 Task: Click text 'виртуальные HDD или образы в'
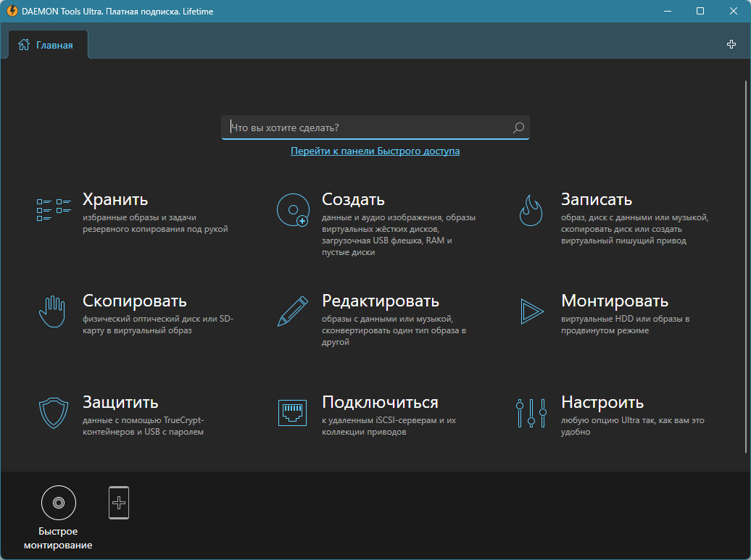625,319
